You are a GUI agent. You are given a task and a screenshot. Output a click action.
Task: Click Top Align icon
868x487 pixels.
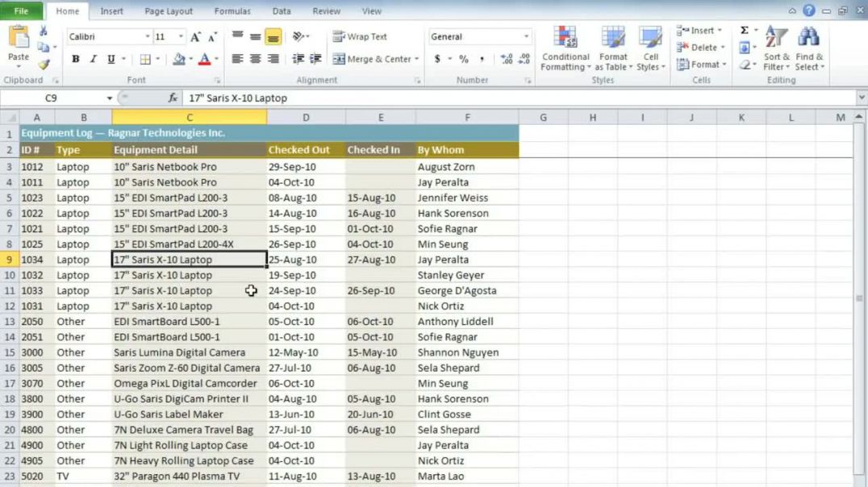click(x=237, y=36)
